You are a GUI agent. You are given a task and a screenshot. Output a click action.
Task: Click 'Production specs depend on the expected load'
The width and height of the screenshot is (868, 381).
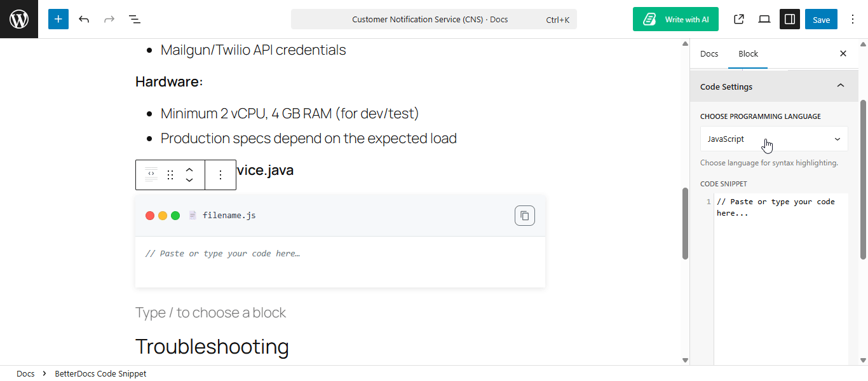(308, 138)
